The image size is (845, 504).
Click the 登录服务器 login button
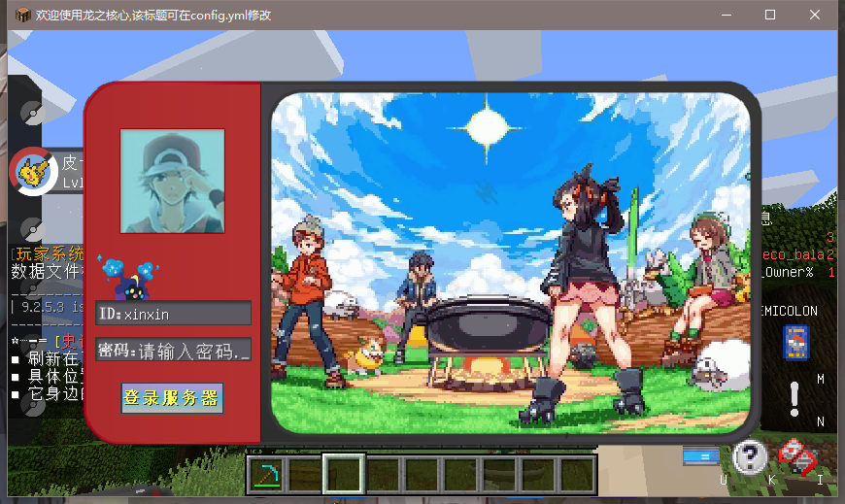point(172,398)
